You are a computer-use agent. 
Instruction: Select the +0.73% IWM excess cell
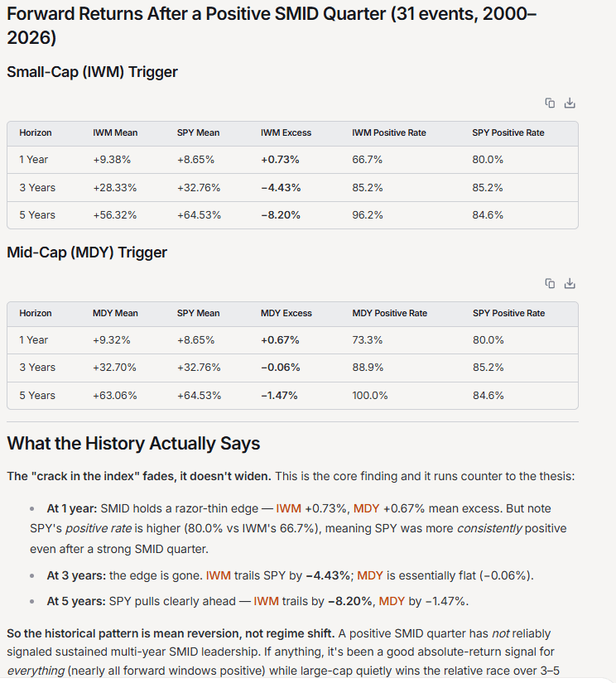click(x=280, y=160)
